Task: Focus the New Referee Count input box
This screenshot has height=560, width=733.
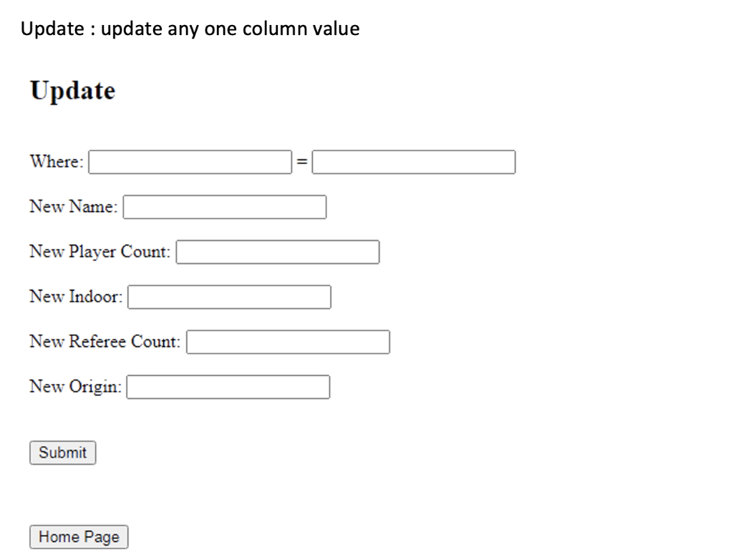Action: pos(287,342)
